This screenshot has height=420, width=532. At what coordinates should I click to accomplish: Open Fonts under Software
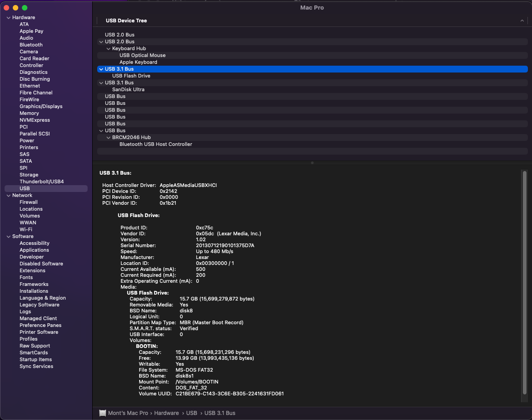coord(26,277)
